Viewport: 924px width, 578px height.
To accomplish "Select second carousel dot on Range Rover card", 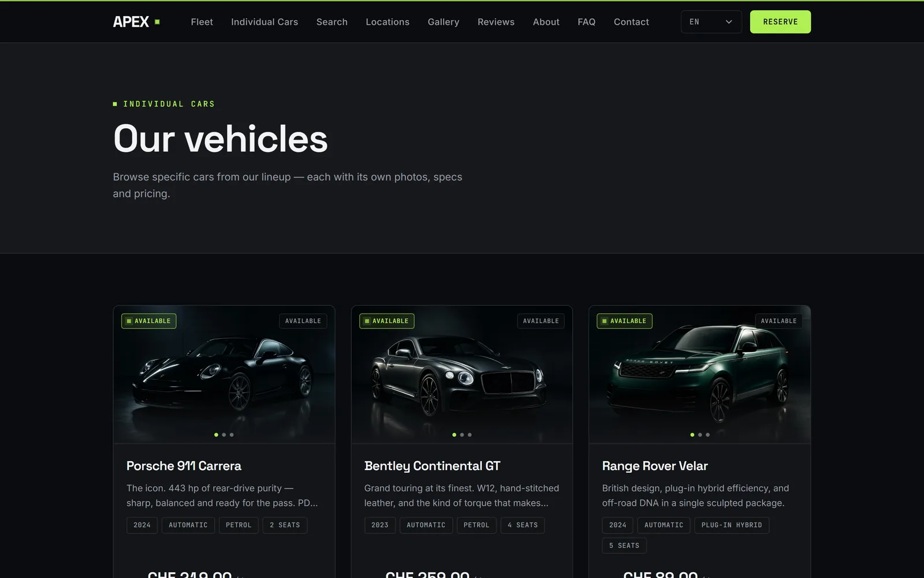I will [x=700, y=435].
